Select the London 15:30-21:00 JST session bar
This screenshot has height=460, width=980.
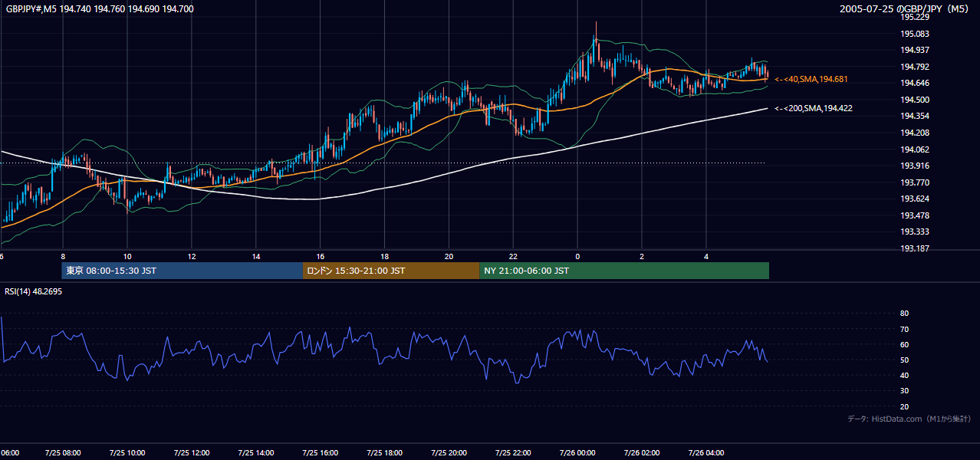pyautogui.click(x=391, y=271)
